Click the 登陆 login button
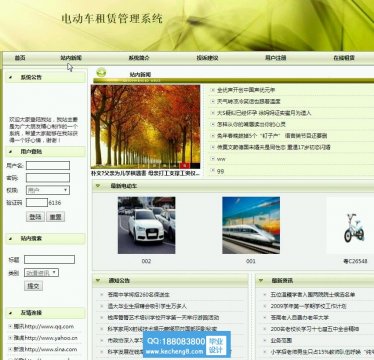The image size is (374, 360). click(x=35, y=217)
